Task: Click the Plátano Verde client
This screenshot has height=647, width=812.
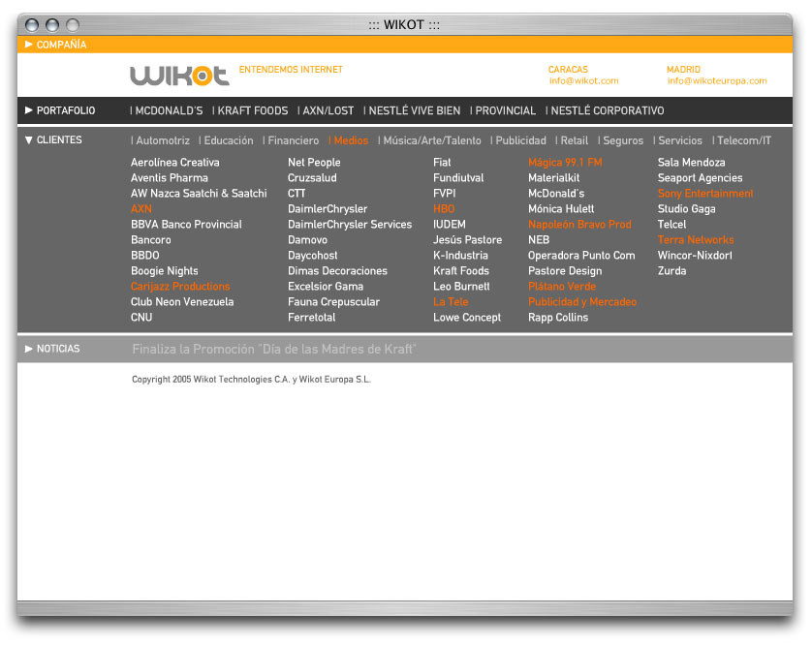Action: tap(562, 287)
